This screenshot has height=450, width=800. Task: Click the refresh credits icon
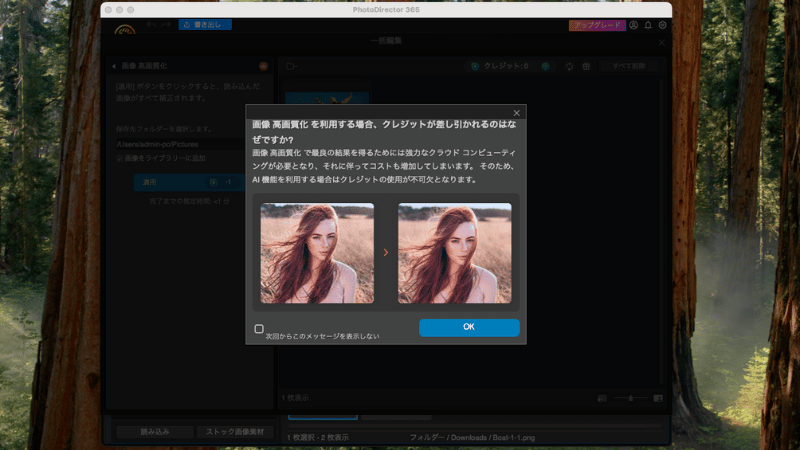pyautogui.click(x=569, y=66)
